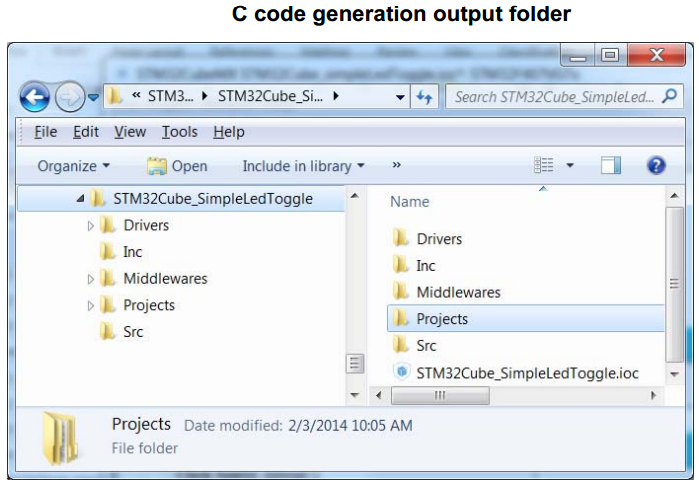Click the Date modified value in details pane
The image size is (699, 489).
pyautogui.click(x=350, y=426)
